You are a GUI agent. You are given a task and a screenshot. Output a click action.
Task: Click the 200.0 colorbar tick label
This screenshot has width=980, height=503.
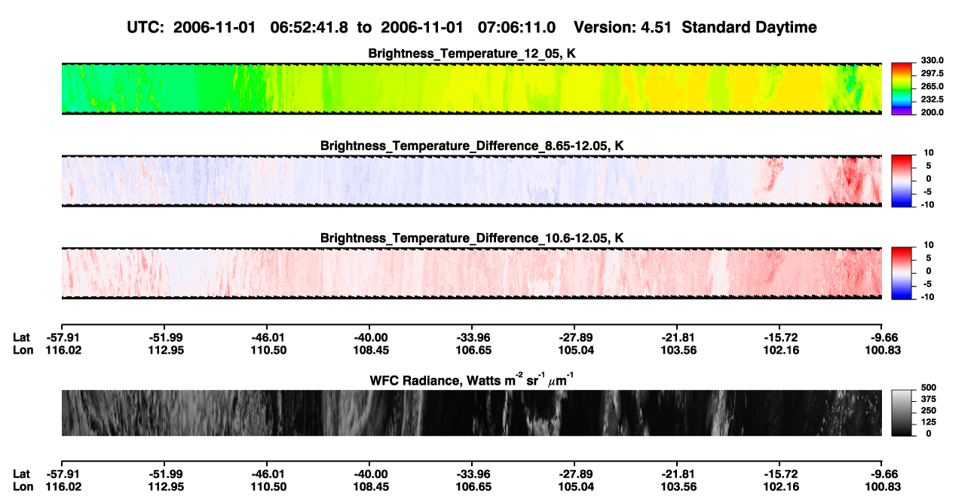coord(932,112)
